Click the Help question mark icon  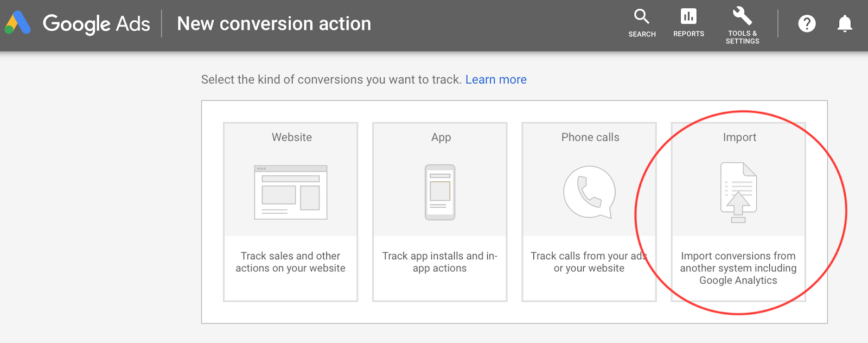pyautogui.click(x=807, y=24)
